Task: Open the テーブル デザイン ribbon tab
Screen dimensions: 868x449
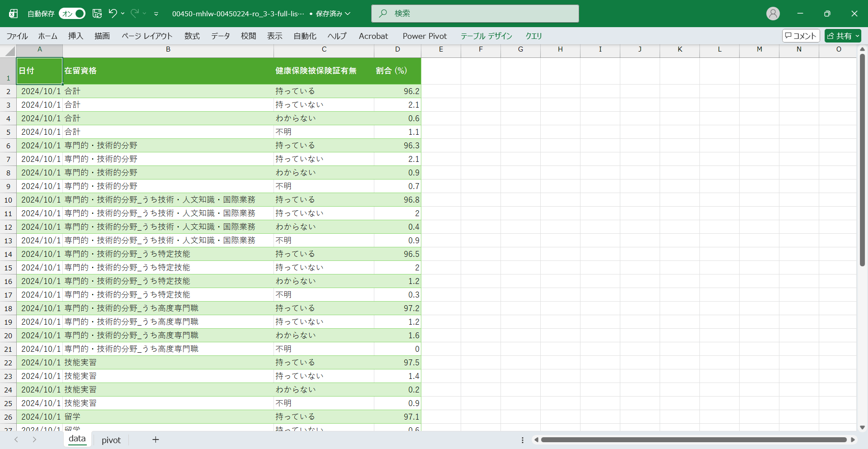Action: pos(486,36)
